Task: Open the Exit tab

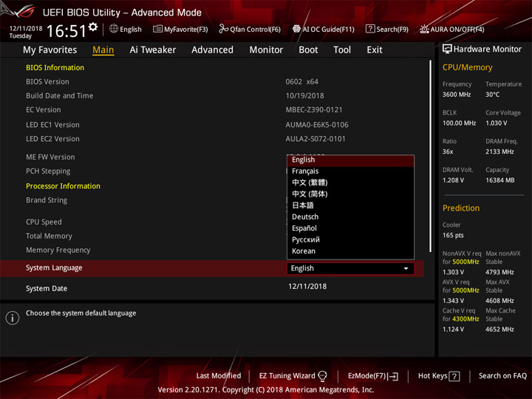Action: pyautogui.click(x=375, y=50)
